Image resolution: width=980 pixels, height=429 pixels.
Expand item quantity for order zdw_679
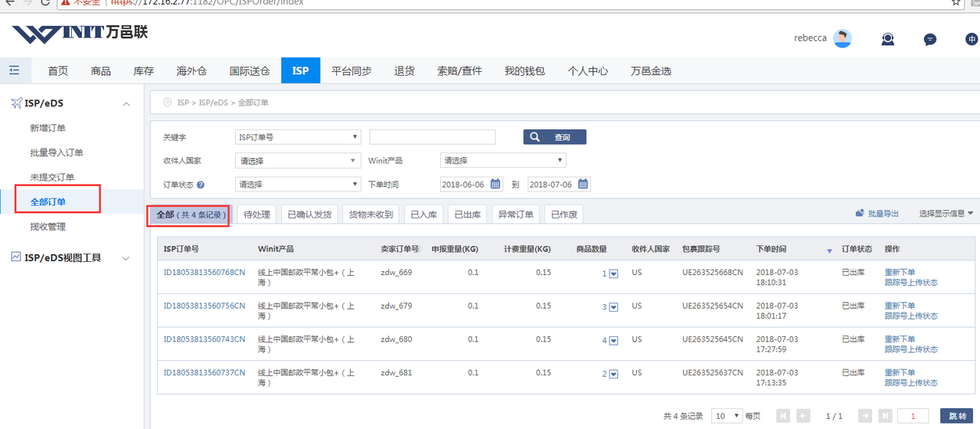pos(613,307)
